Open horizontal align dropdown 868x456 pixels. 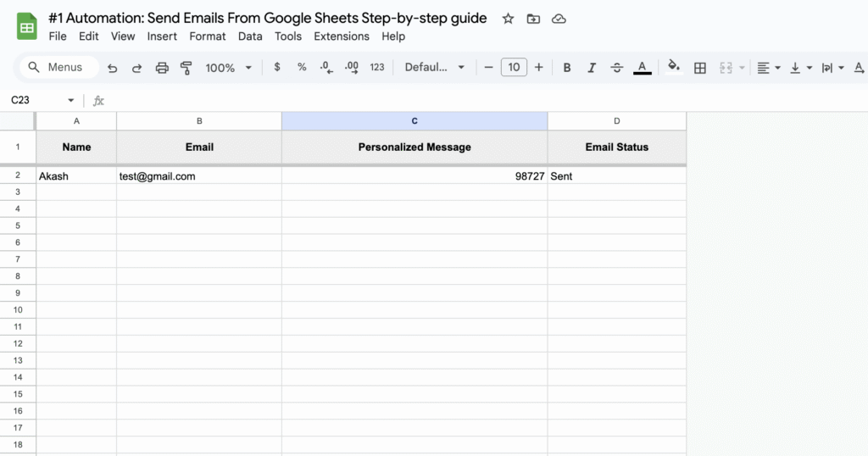pos(768,68)
